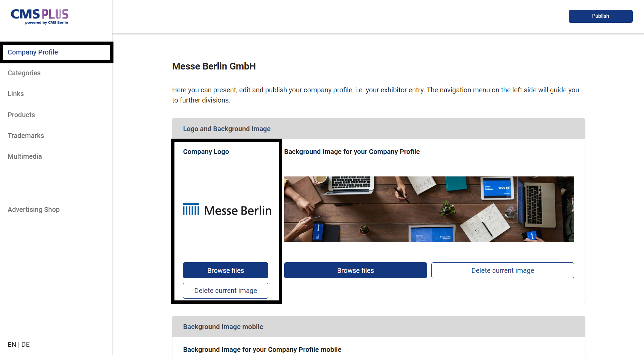Open the Trademarks section

[26, 136]
